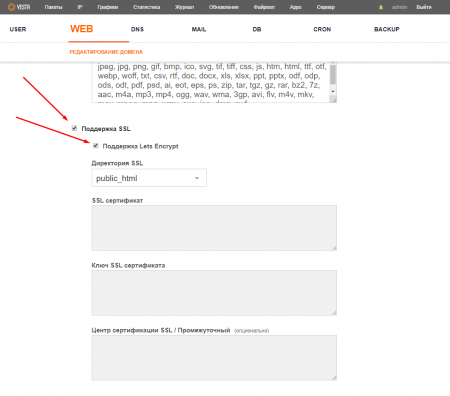Click the Выйти logout link

click(x=424, y=7)
